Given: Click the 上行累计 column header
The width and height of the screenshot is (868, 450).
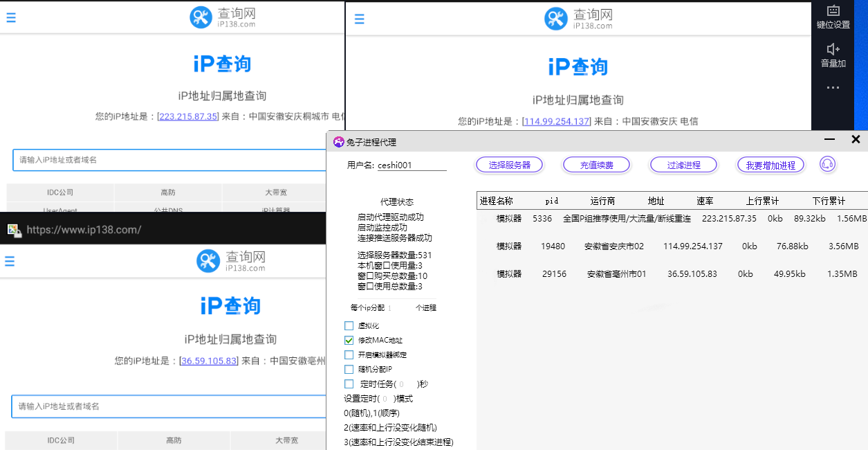Looking at the screenshot, I should [762, 201].
